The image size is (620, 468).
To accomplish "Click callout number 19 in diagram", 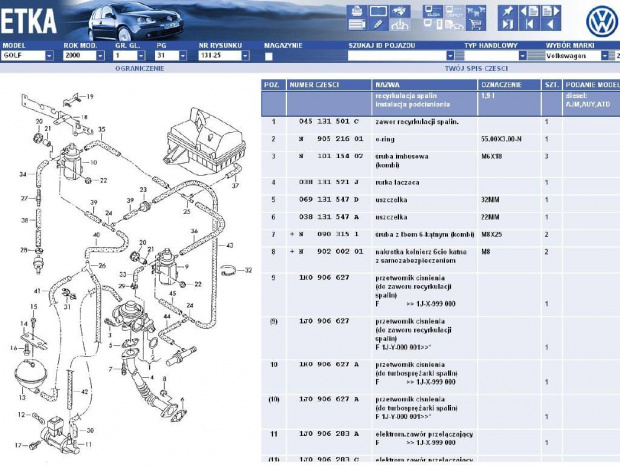I will (90, 96).
